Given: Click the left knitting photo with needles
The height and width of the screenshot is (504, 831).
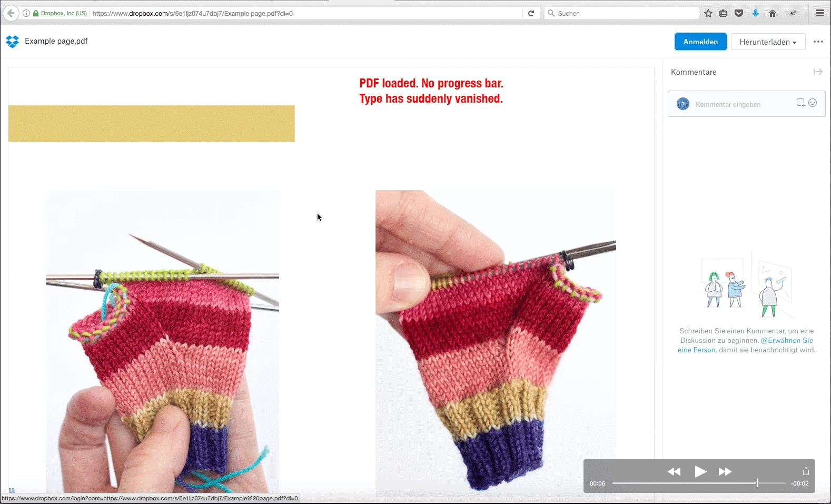Looking at the screenshot, I should (163, 342).
